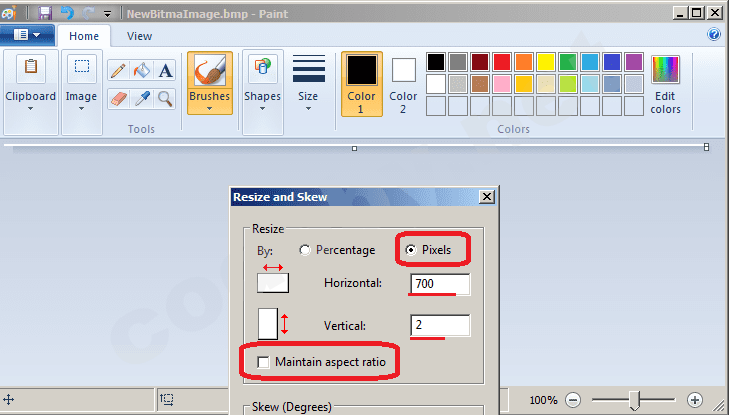Pick the purple color swatch

(634, 62)
